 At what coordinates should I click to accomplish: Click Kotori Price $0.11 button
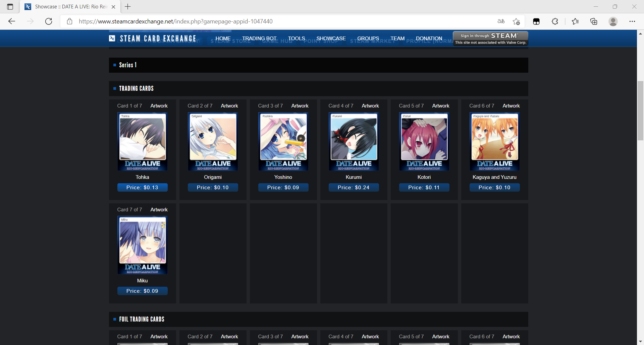click(x=424, y=188)
